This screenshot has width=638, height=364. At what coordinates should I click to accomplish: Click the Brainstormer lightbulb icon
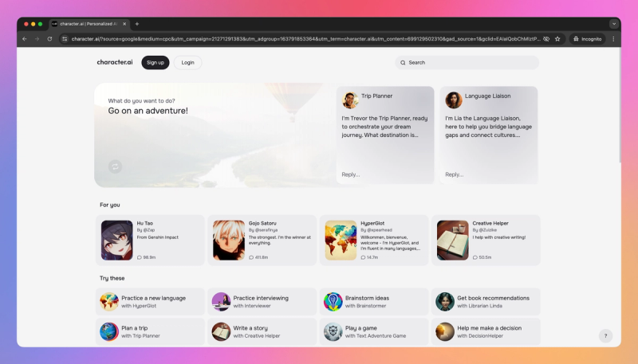tap(333, 302)
